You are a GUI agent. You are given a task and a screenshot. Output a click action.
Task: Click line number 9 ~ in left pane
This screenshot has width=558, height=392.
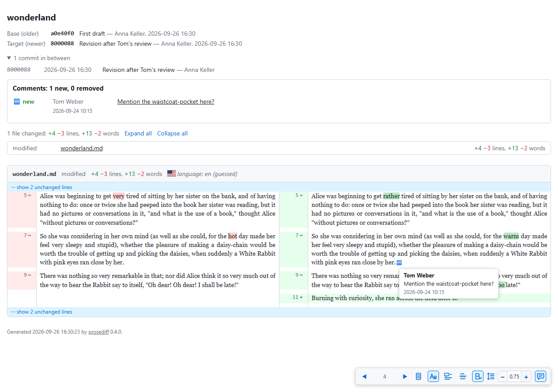(x=28, y=275)
